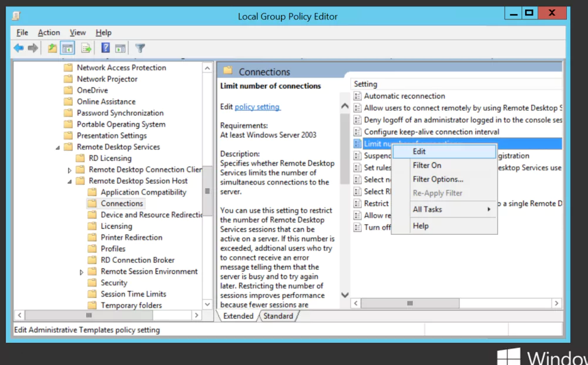
Task: Expand the Remote Session Environment node
Action: coord(82,272)
